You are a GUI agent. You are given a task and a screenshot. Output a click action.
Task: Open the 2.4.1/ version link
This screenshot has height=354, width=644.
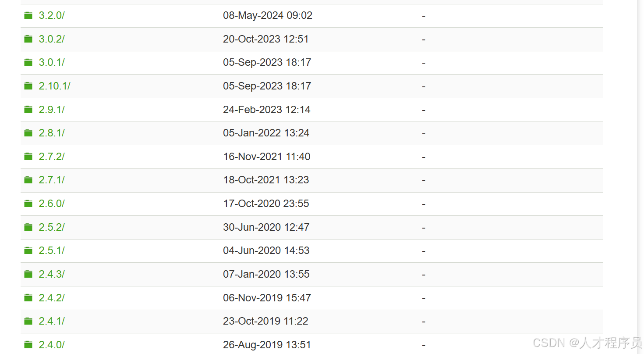click(x=52, y=321)
